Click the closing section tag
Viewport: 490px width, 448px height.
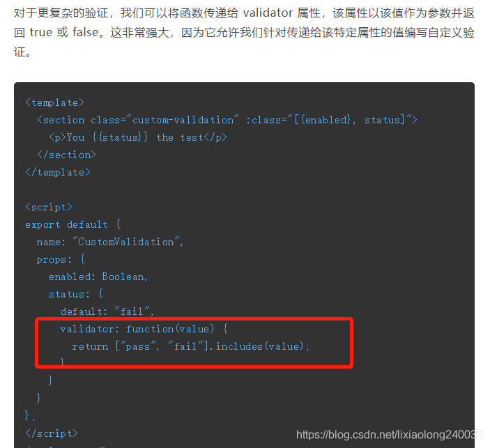coord(66,155)
